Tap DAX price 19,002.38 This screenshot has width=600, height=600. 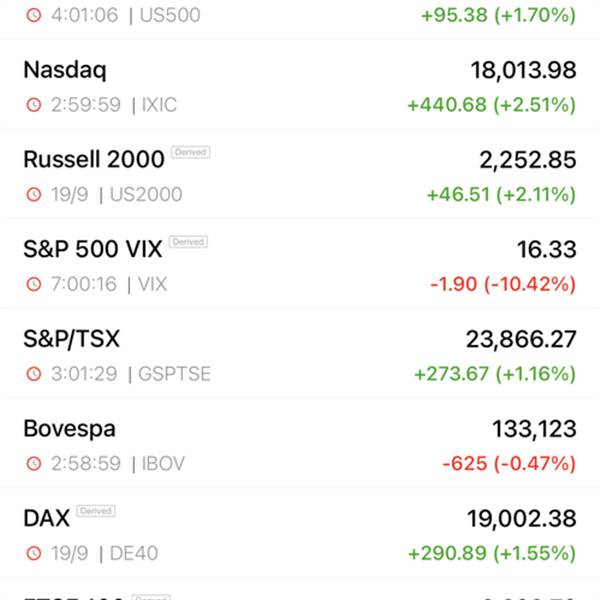click(x=522, y=519)
